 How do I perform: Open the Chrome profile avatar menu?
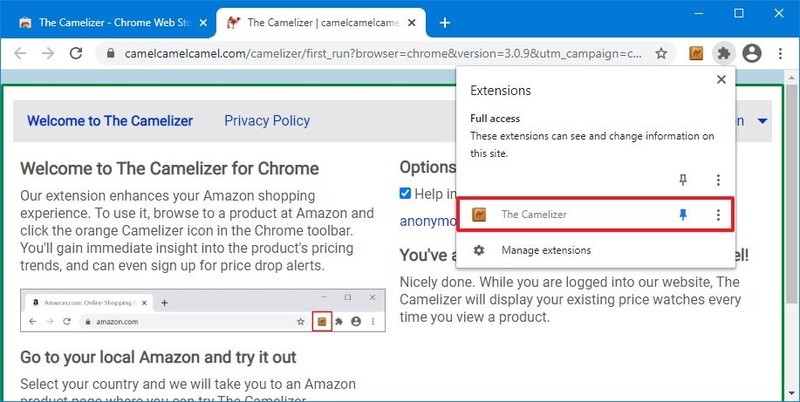point(752,53)
